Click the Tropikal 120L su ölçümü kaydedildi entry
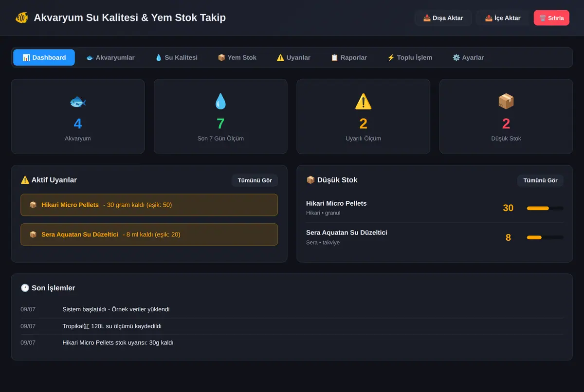Screen dimensions: 584x392 pos(112,326)
